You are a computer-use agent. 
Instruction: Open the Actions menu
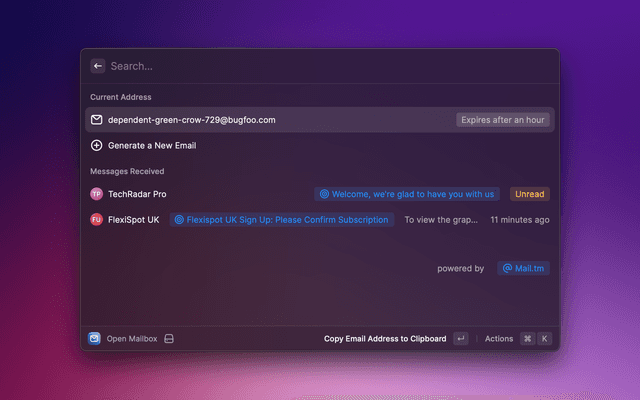499,339
